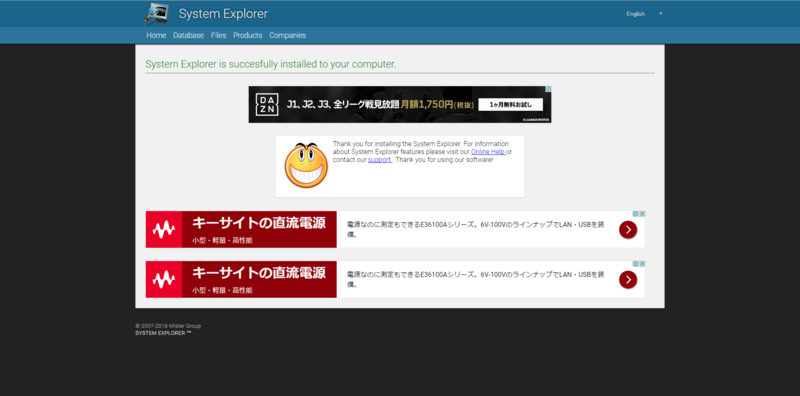Click the AdChoices info icon on first Keysight ad
Screen dimensions: 800x396
click(636, 214)
